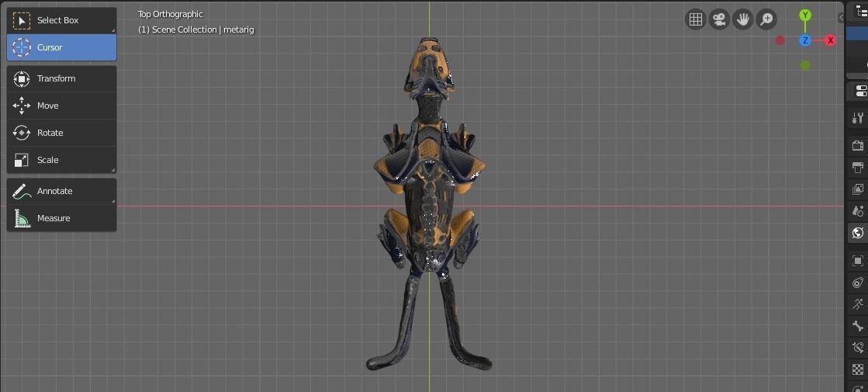
Task: Click the hand pan-view button
Action: 743,19
